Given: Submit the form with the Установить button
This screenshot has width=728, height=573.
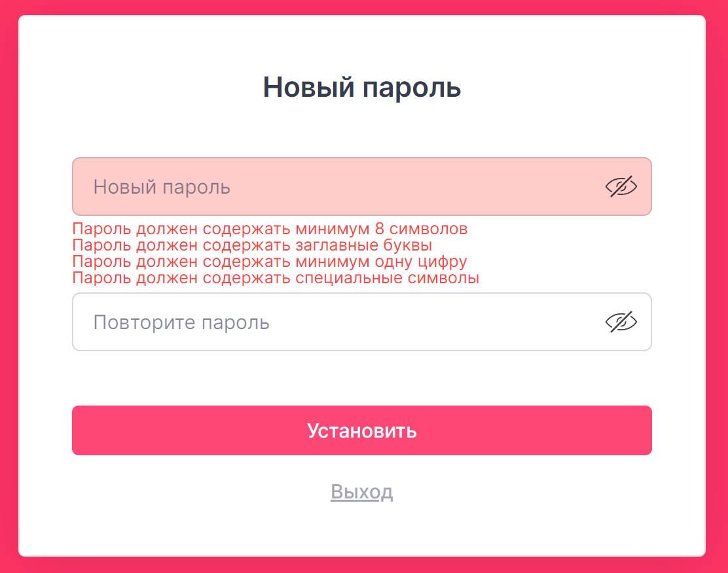Looking at the screenshot, I should point(361,430).
